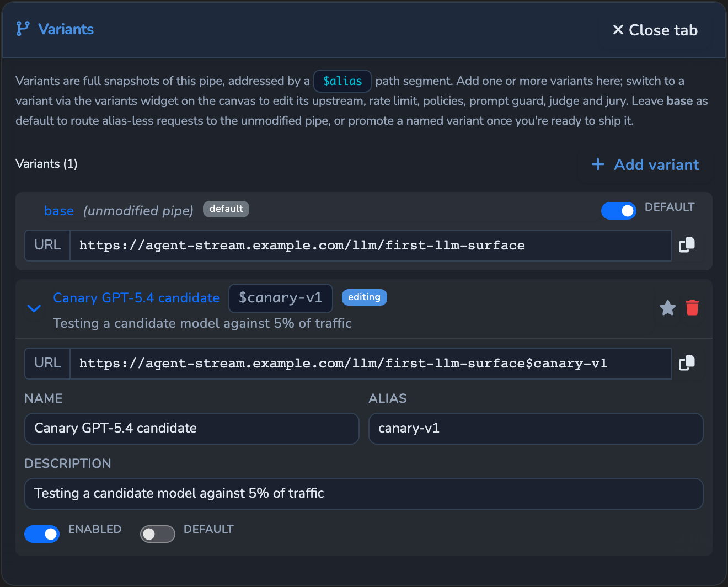This screenshot has width=728, height=587.
Task: Delete the Canary GPT-5.4 candidate variant
Action: (x=692, y=308)
